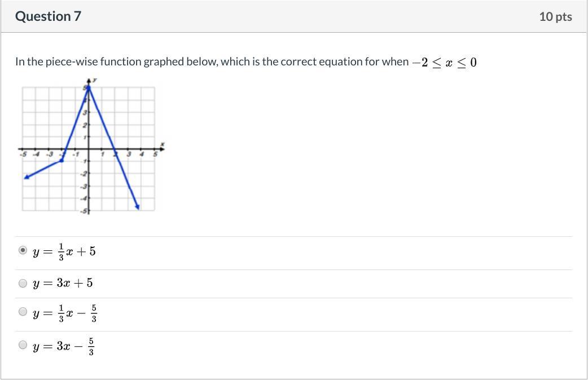Click the equation text y = 3x − 5/3
This screenshot has height=380, width=588.
pyautogui.click(x=63, y=346)
